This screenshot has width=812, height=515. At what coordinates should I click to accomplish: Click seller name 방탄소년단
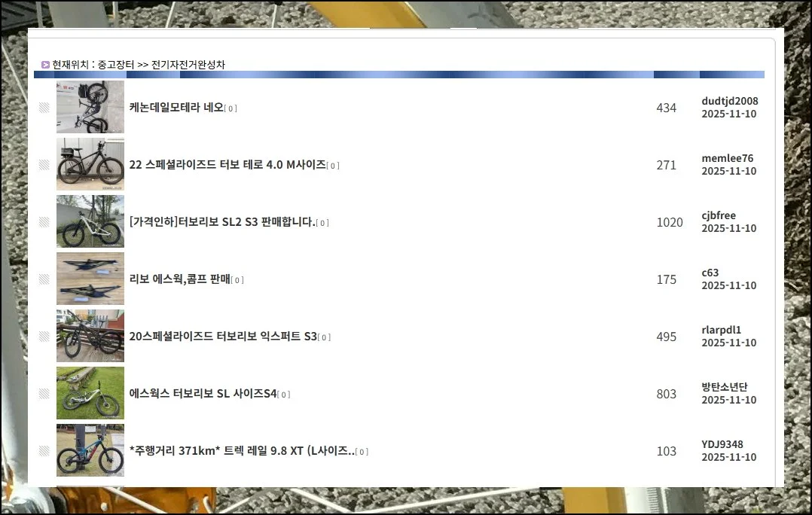[724, 387]
